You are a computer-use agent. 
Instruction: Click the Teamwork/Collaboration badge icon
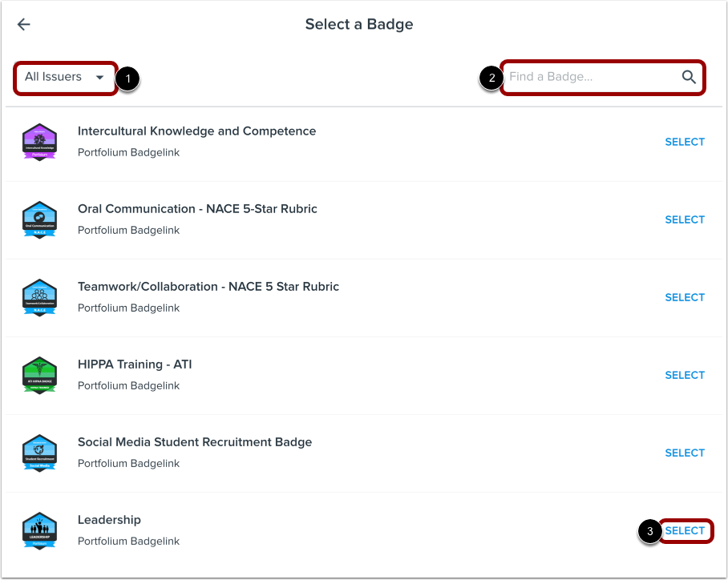40,297
